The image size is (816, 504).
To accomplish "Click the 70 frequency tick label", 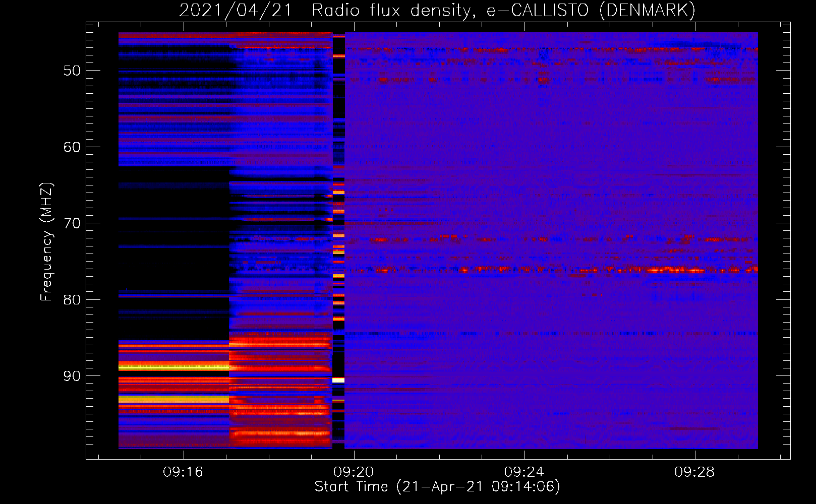I will tap(72, 223).
